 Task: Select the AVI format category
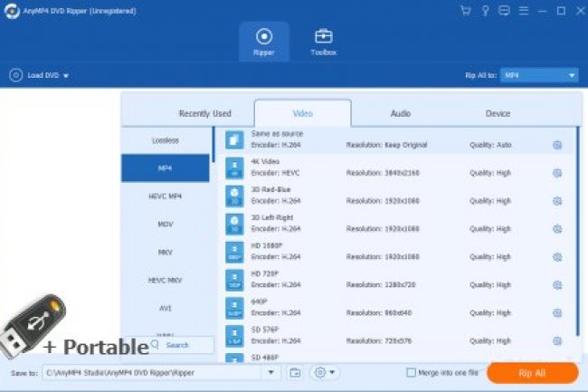(166, 309)
